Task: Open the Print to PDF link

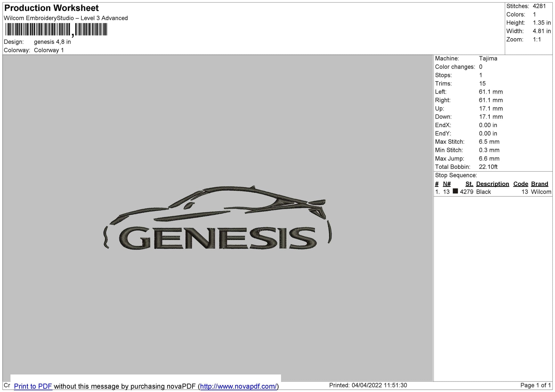Action: pyautogui.click(x=33, y=386)
